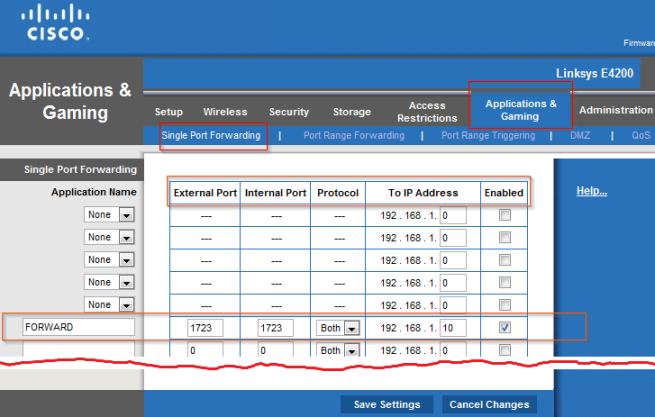Image resolution: width=655 pixels, height=417 pixels.
Task: Click the FORWARD application name field
Action: (79, 327)
